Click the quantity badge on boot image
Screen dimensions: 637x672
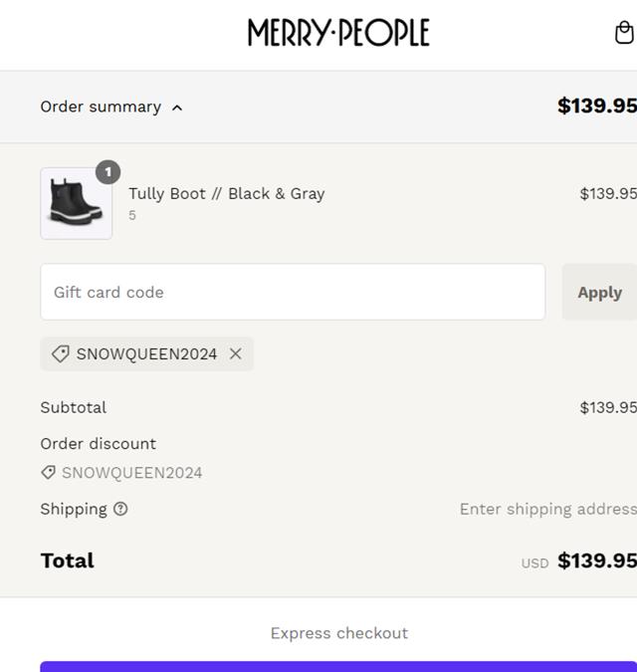(107, 172)
